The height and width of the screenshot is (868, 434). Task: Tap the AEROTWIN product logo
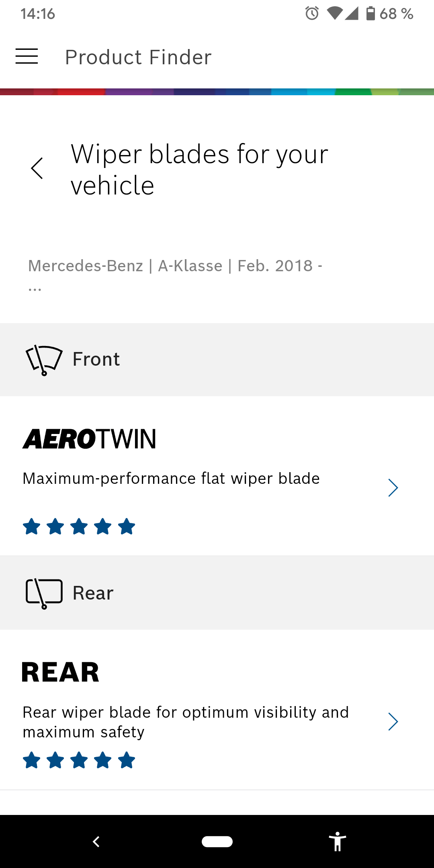(89, 439)
